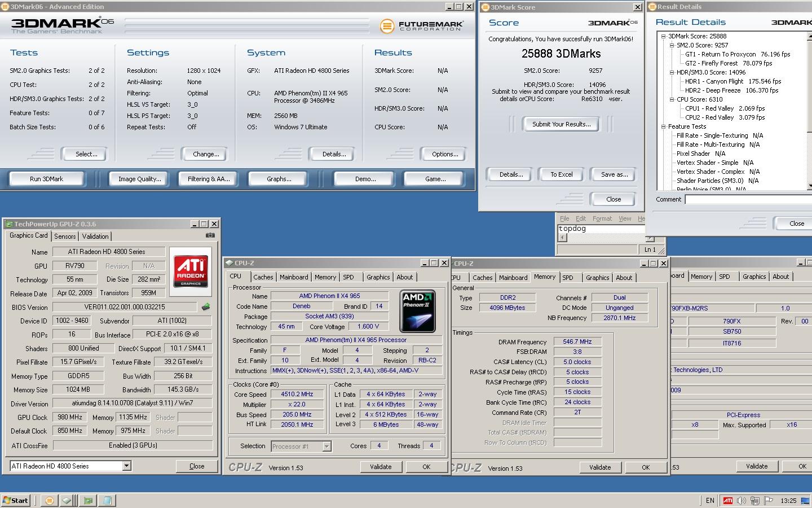812x508 pixels.
Task: Open the Graphics tab in the CPU-Z Memory window
Action: pyautogui.click(x=597, y=278)
